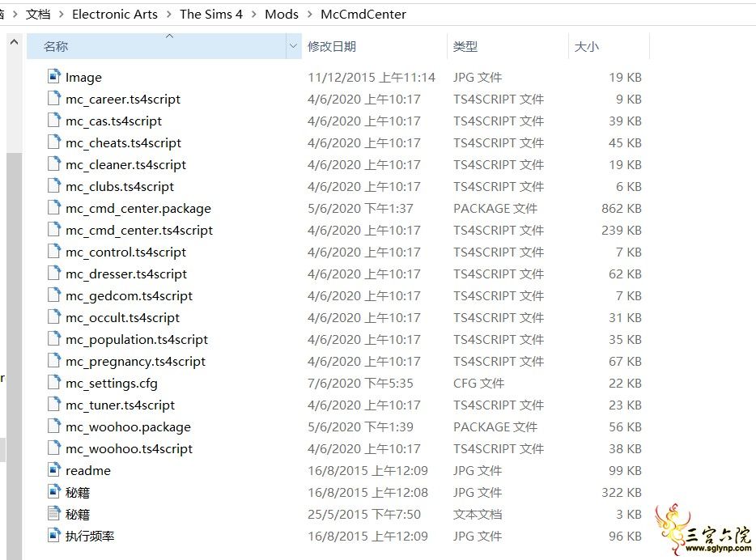
Task: Select the mc_dresser.ts4script file icon
Action: coord(54,273)
